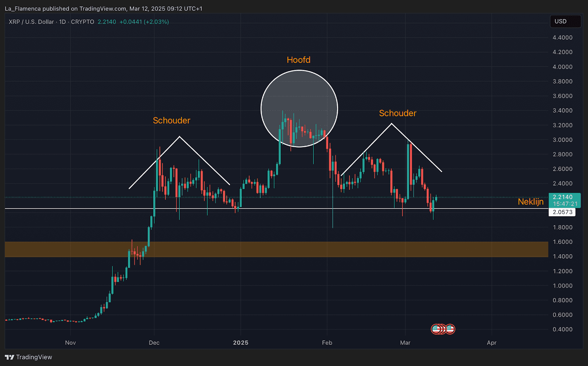Click the rightmost US flag economic event icon
This screenshot has width=588, height=366.
coord(450,329)
